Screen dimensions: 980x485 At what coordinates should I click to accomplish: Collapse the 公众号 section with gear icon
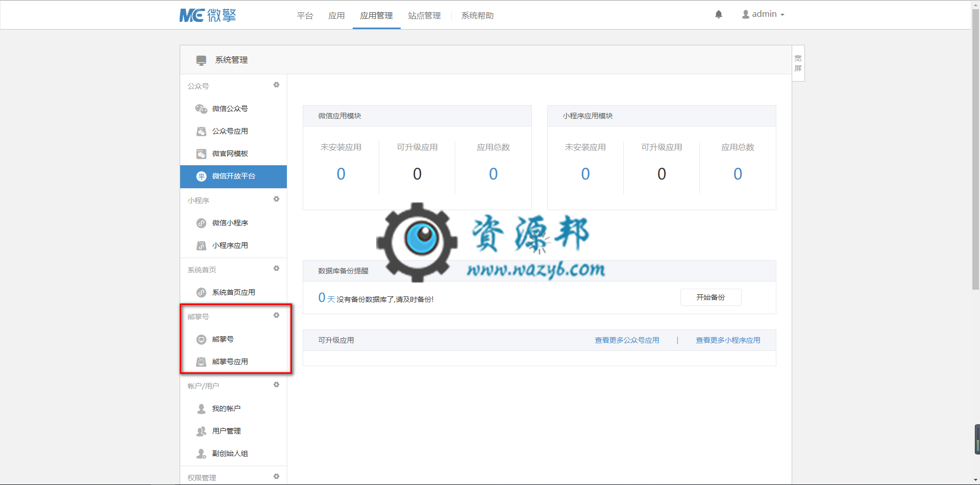[x=276, y=85]
